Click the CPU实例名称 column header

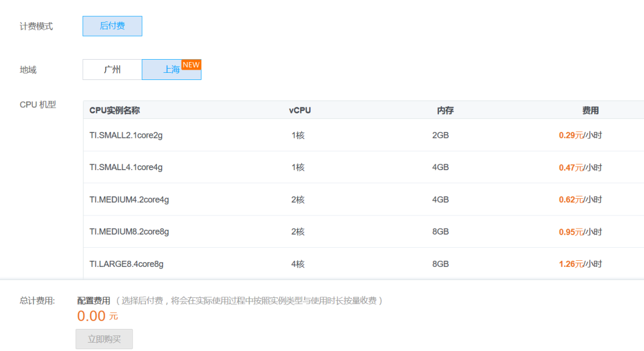(x=114, y=110)
